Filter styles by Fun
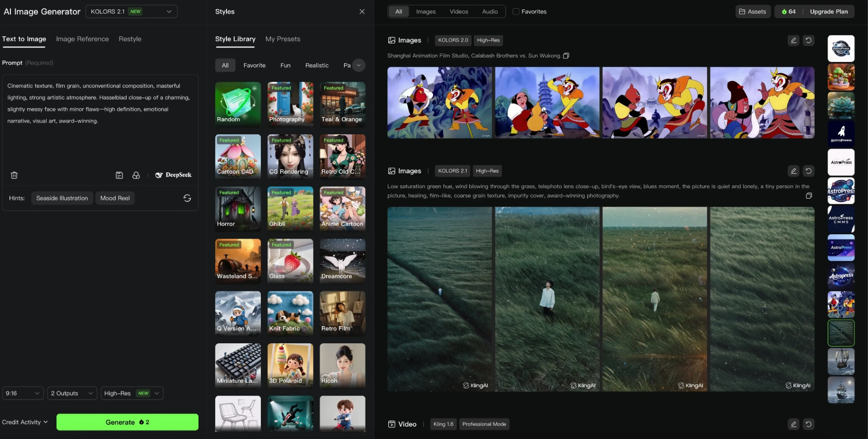 (286, 65)
